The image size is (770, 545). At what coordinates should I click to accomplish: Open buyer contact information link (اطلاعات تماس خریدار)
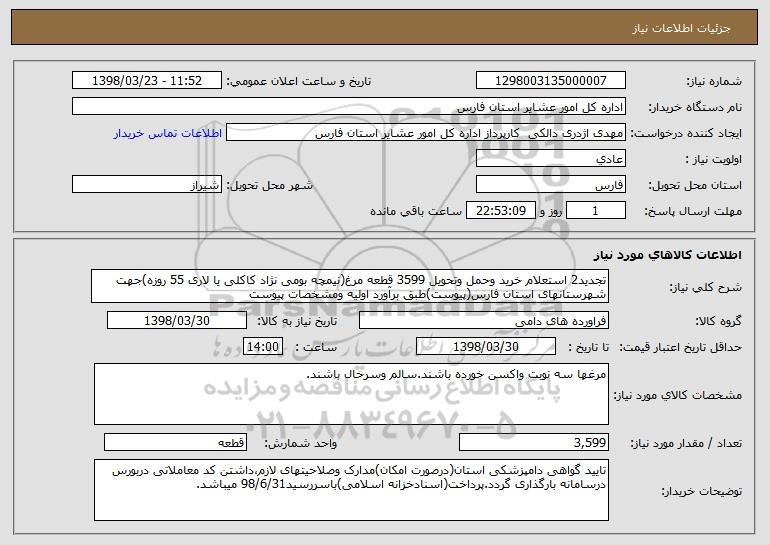pyautogui.click(x=168, y=134)
